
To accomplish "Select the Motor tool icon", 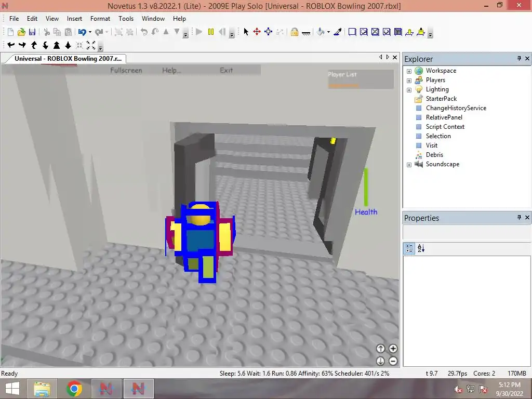I will pyautogui.click(x=421, y=32).
